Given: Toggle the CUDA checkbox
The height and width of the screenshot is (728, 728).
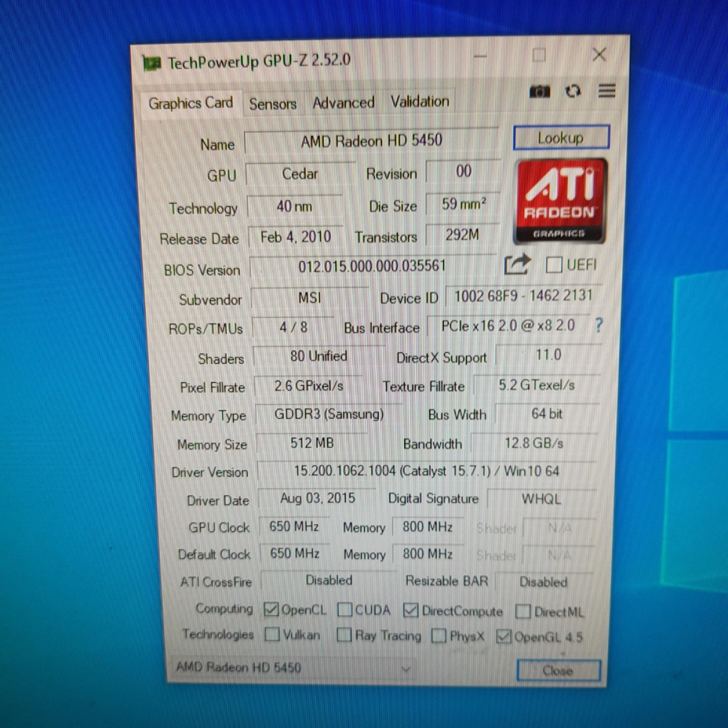Looking at the screenshot, I should pos(345,609).
